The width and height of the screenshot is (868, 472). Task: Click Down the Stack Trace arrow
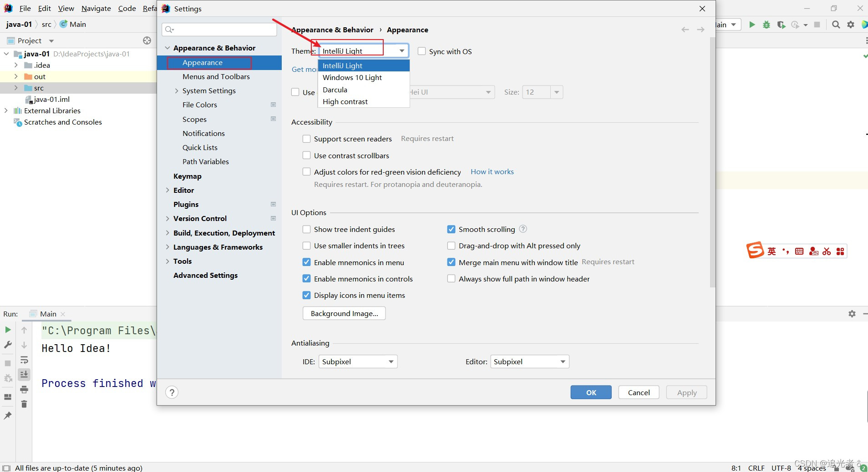tap(24, 345)
